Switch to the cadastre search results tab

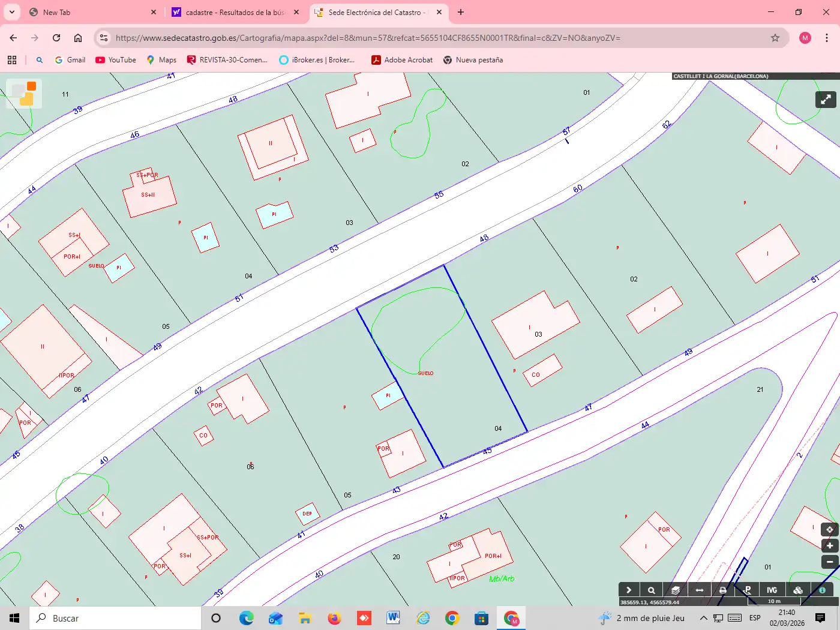pos(236,12)
